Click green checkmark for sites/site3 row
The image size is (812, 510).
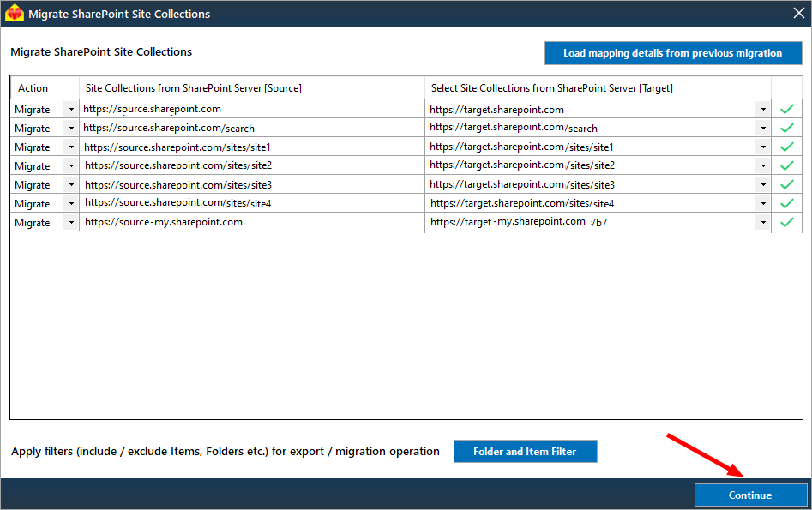pyautogui.click(x=786, y=184)
